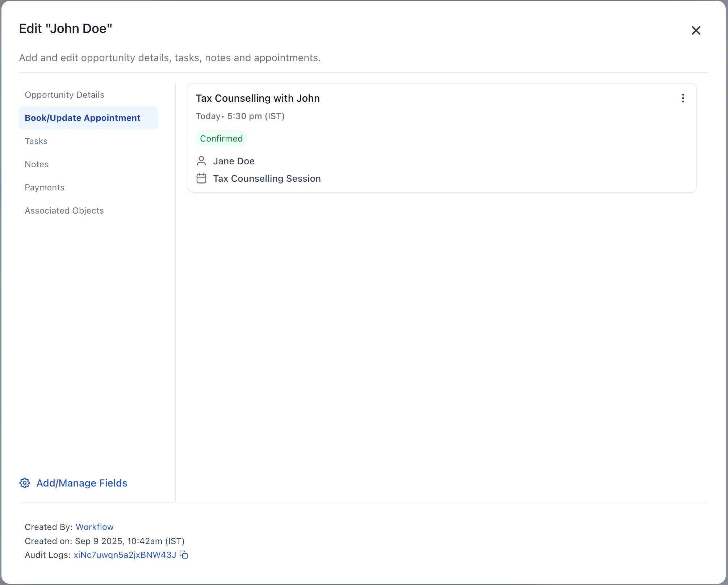Open the gear icon beside Add/Manage Fields

25,483
